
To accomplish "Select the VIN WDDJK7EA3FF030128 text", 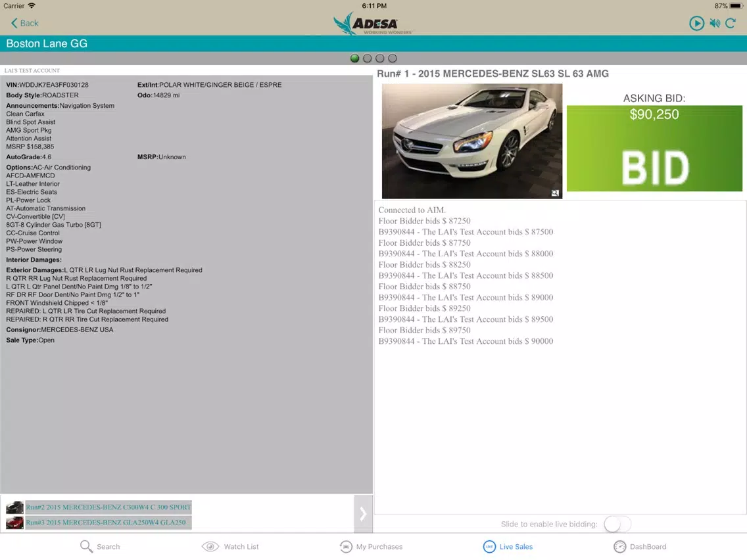I will [x=47, y=85].
